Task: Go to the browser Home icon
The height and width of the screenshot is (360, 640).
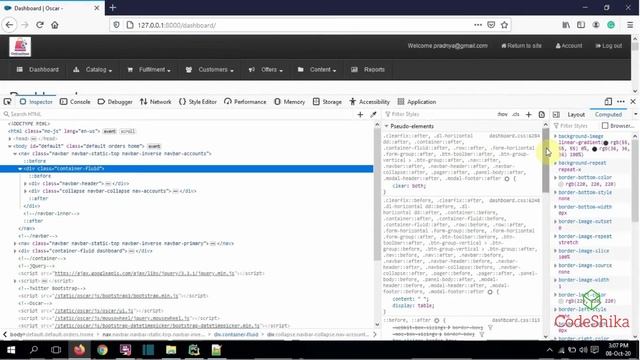Action: coord(55,25)
